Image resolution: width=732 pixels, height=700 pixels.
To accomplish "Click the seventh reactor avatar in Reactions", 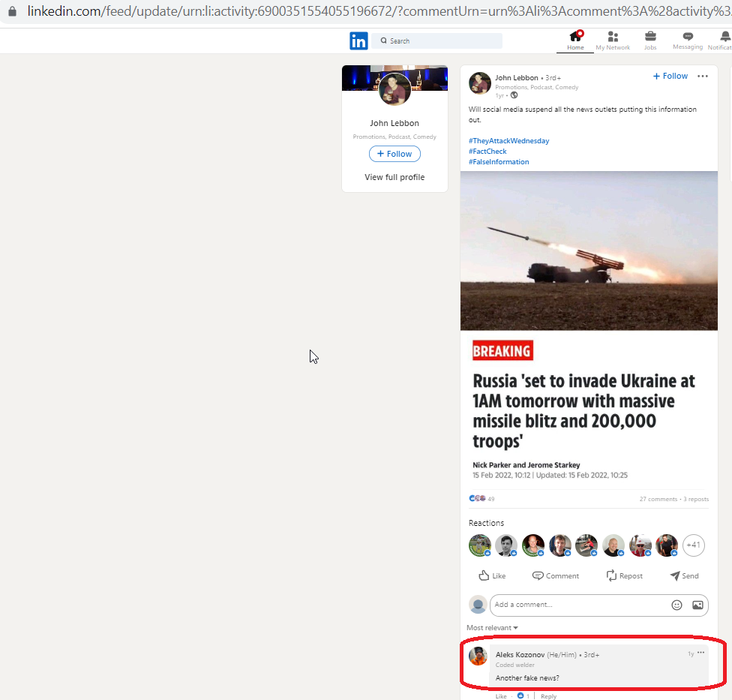I will pyautogui.click(x=640, y=545).
